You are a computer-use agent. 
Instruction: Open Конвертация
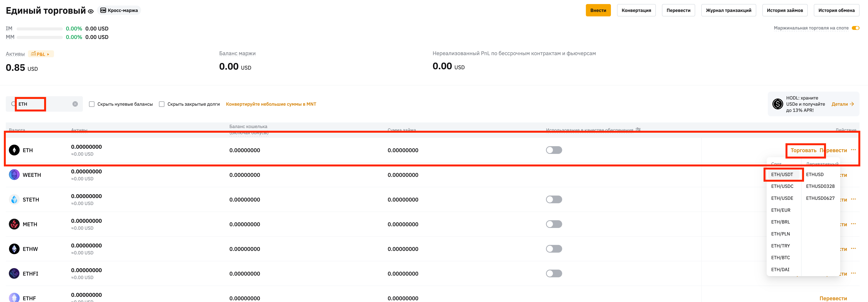tap(636, 10)
